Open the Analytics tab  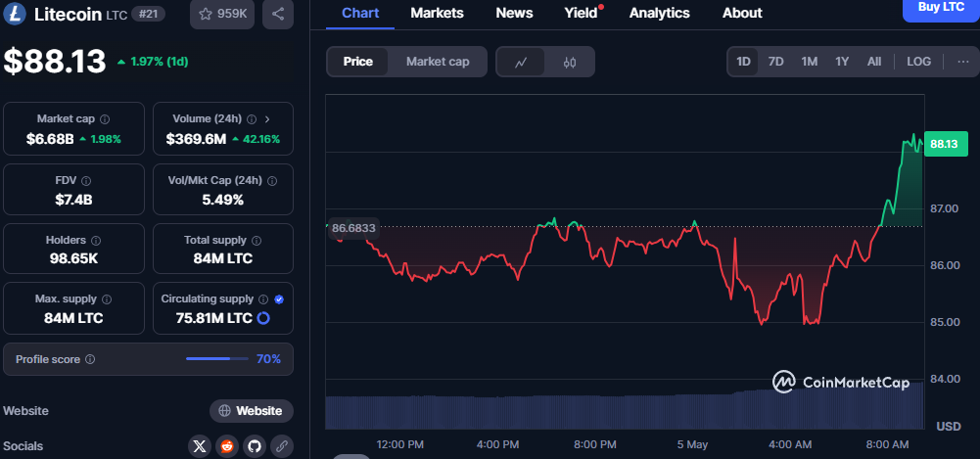tap(660, 13)
